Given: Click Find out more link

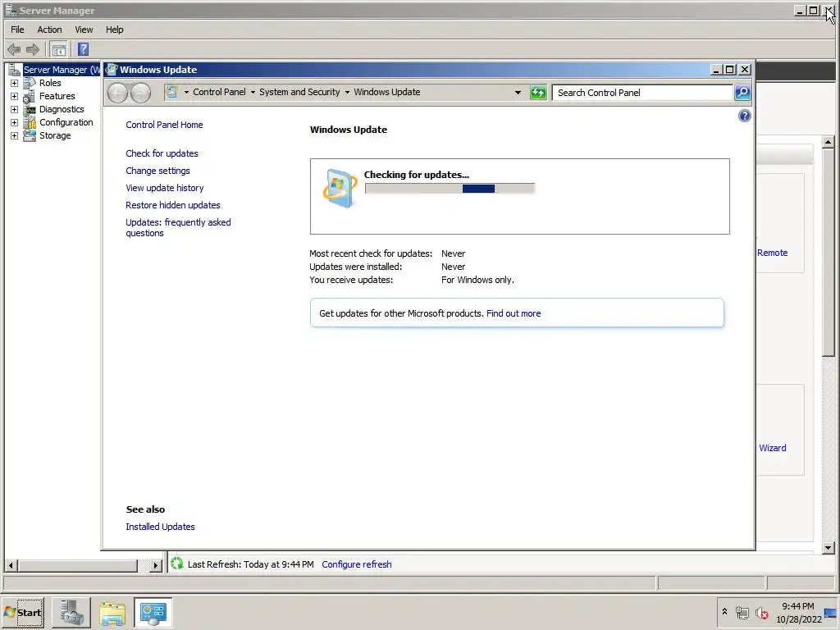Looking at the screenshot, I should click(x=514, y=313).
